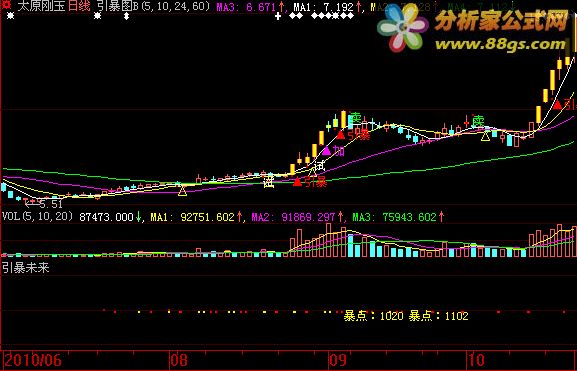Click the magenta volume MA2: 91869.297
Viewport: 577px width, 371px height.
click(293, 217)
